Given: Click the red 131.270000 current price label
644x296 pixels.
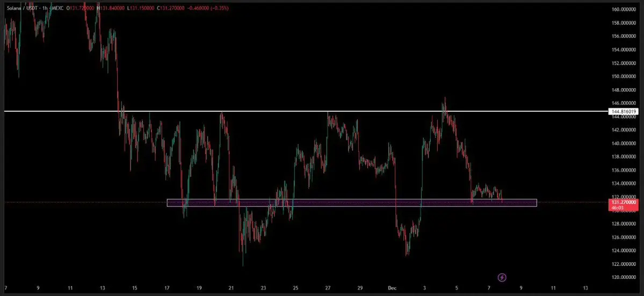Looking at the screenshot, I should tap(624, 203).
